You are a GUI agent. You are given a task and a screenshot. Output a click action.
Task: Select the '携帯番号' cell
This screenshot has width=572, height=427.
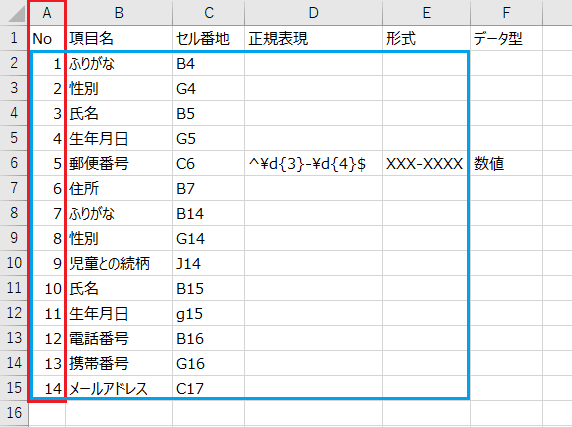(119, 363)
